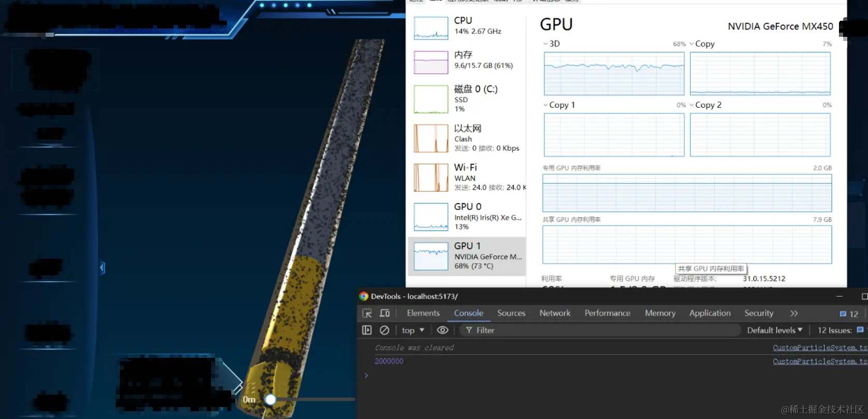The height and width of the screenshot is (419, 868).
Task: Switch to the Memory tab
Action: pyautogui.click(x=660, y=313)
